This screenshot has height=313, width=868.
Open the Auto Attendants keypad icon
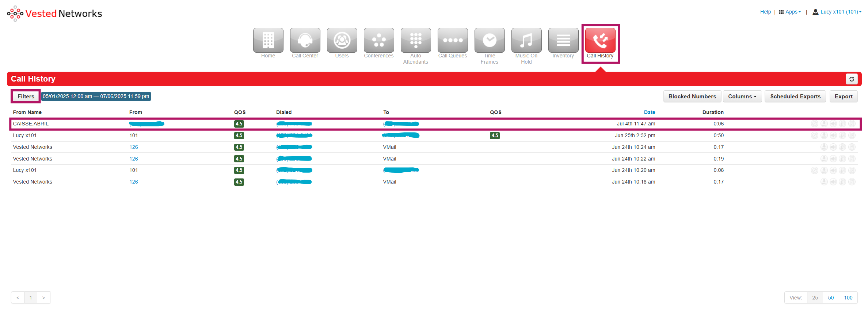tap(415, 41)
